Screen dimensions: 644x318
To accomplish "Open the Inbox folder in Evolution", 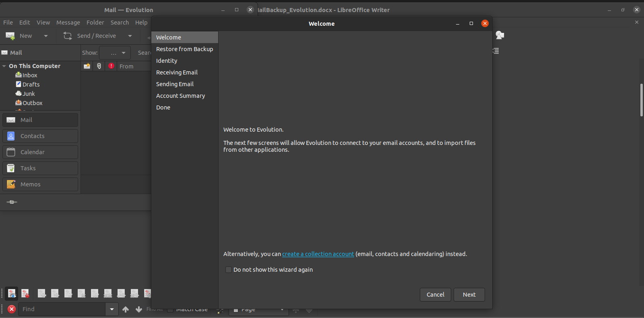I will (x=30, y=75).
